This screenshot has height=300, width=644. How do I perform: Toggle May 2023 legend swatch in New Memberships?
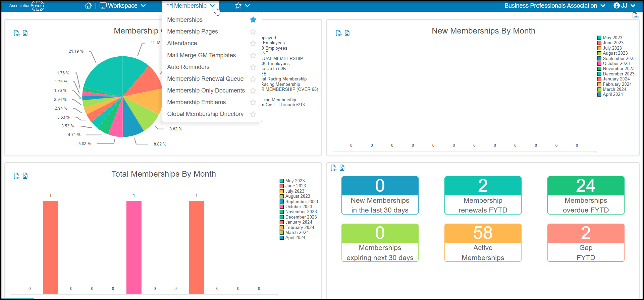point(599,38)
